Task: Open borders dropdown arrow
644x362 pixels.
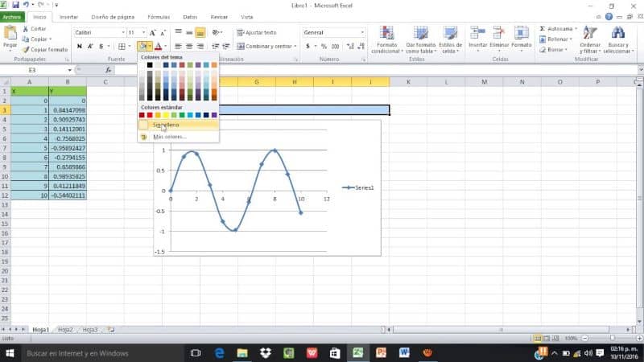Action: click(129, 47)
